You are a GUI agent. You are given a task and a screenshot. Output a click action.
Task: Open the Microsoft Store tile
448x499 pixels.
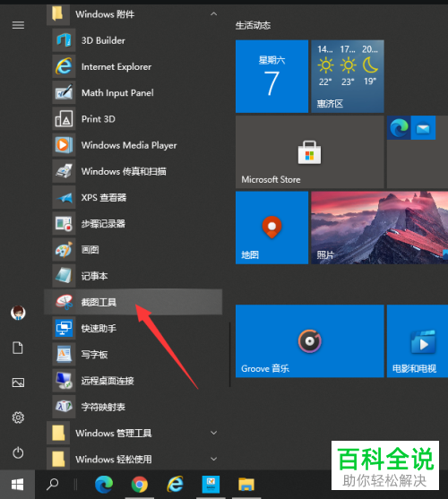[310, 151]
